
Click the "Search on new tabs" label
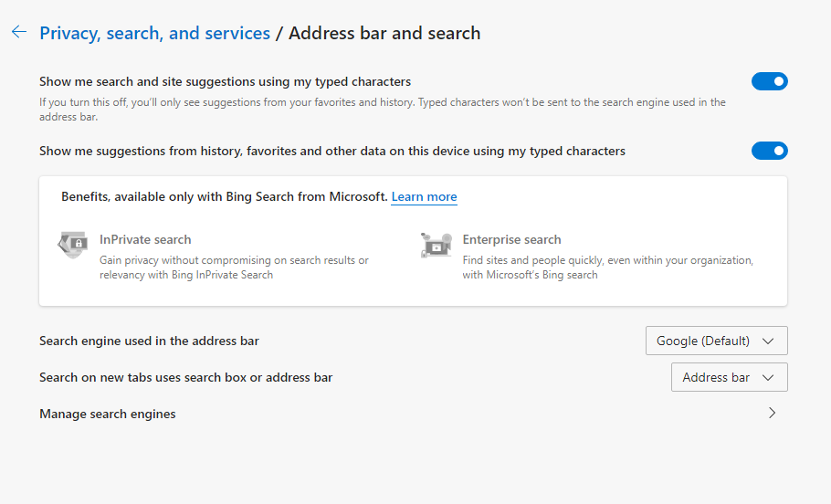[185, 377]
